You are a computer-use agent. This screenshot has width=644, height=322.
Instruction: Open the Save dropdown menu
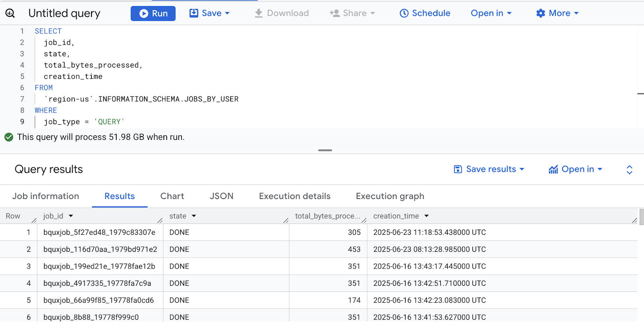pyautogui.click(x=210, y=13)
